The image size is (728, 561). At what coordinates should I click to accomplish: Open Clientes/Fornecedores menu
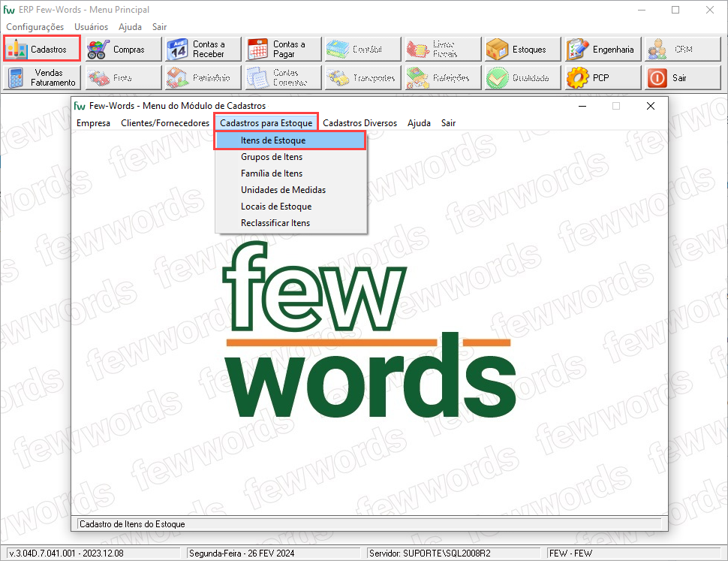click(165, 123)
